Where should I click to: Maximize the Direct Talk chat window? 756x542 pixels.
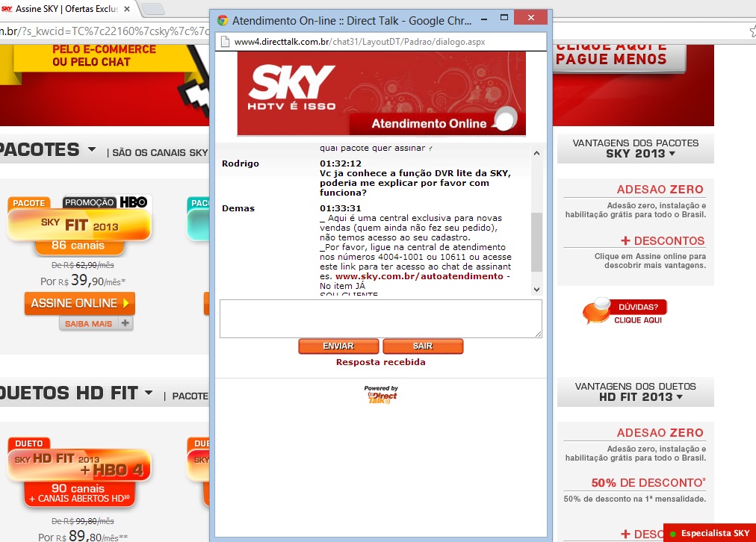point(504,18)
